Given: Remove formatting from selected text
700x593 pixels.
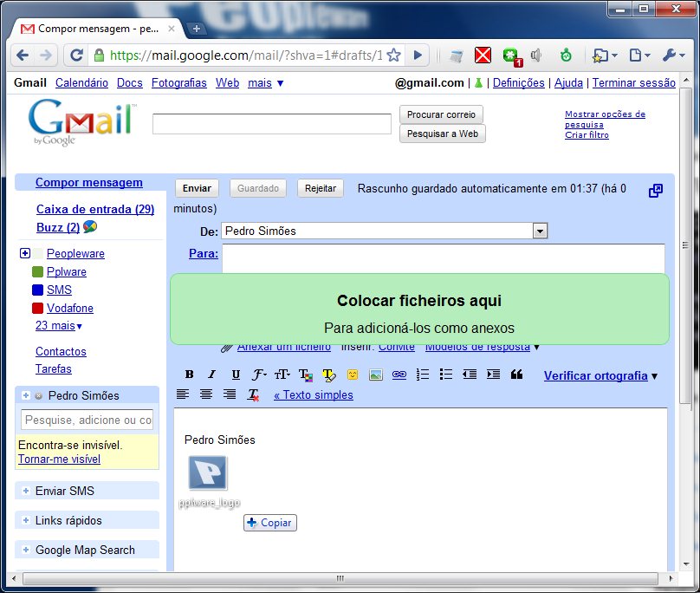Looking at the screenshot, I should coord(253,394).
